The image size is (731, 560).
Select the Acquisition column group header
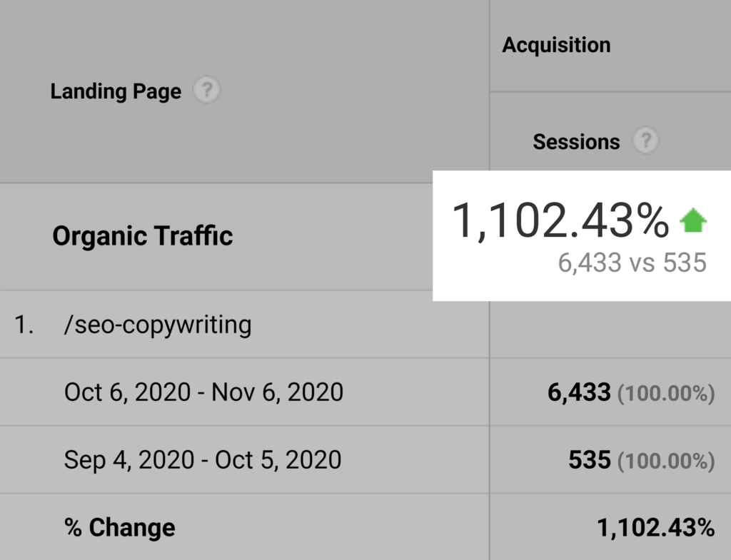click(x=556, y=45)
